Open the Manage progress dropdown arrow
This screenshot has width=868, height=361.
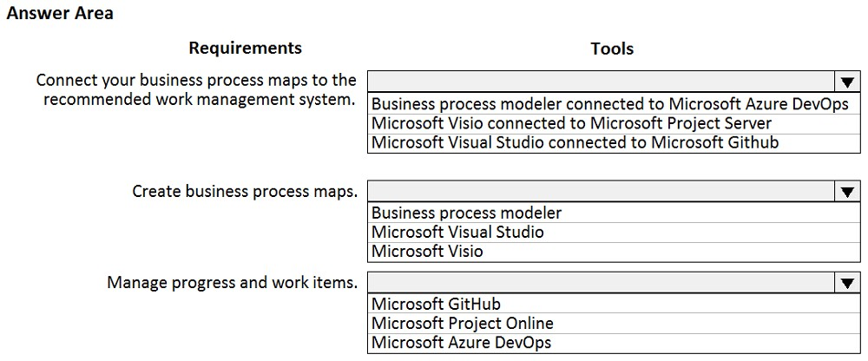846,283
